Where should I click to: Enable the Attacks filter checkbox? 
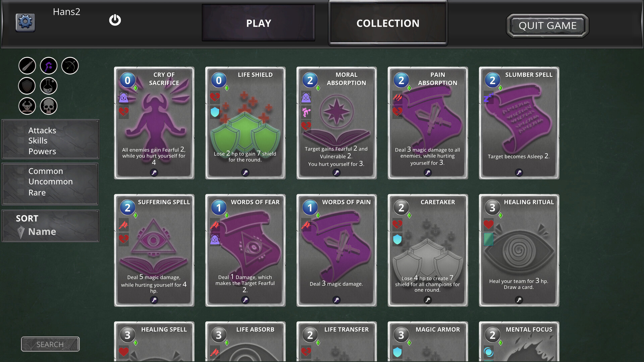(x=21, y=130)
